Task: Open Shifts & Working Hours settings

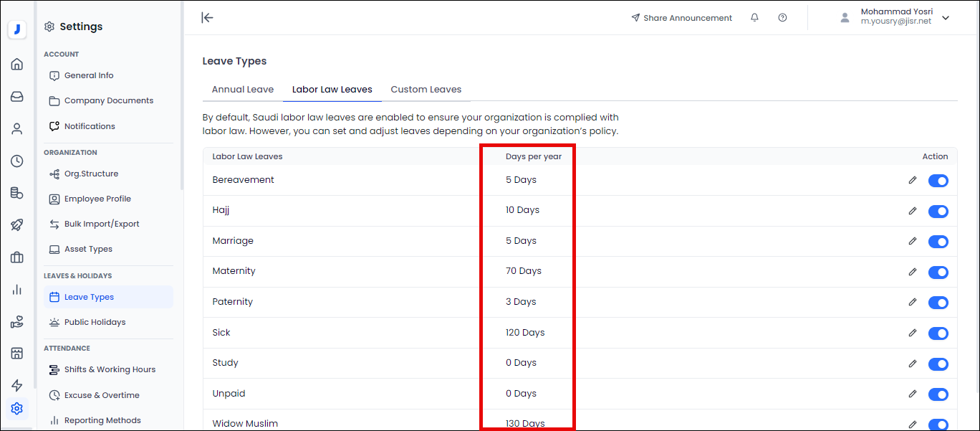Action: pos(110,369)
